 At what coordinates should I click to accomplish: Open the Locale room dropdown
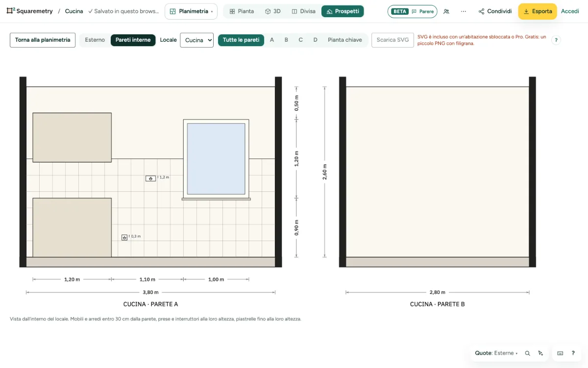click(x=197, y=40)
